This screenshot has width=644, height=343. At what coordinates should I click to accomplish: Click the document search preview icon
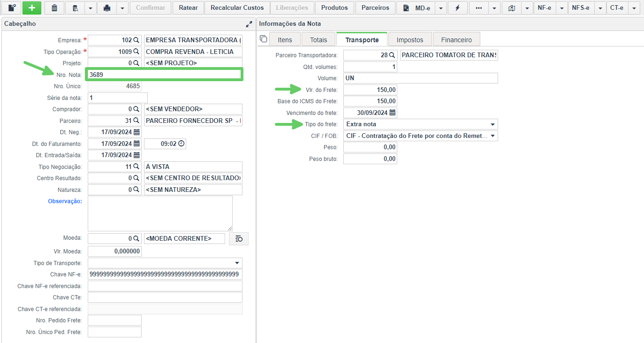75,8
